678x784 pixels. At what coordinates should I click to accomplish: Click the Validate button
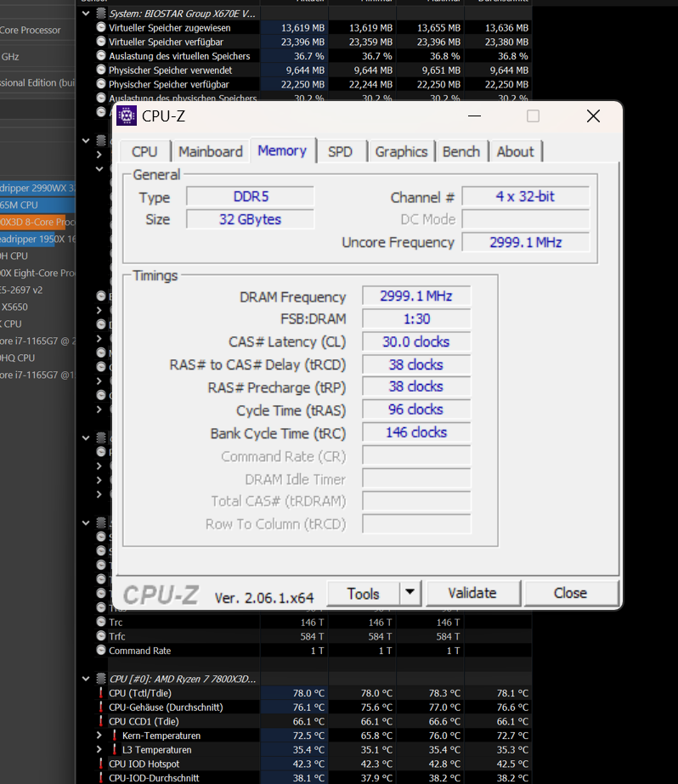coord(472,593)
